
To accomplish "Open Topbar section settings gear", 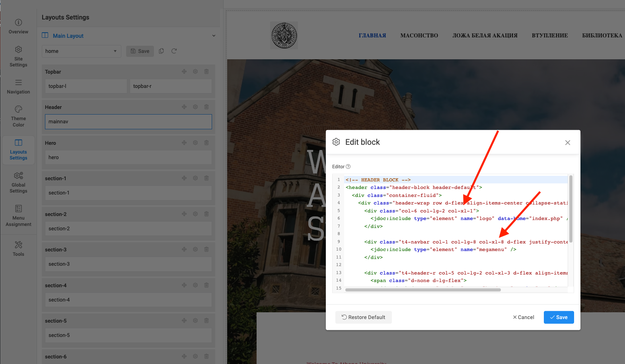I will point(195,72).
